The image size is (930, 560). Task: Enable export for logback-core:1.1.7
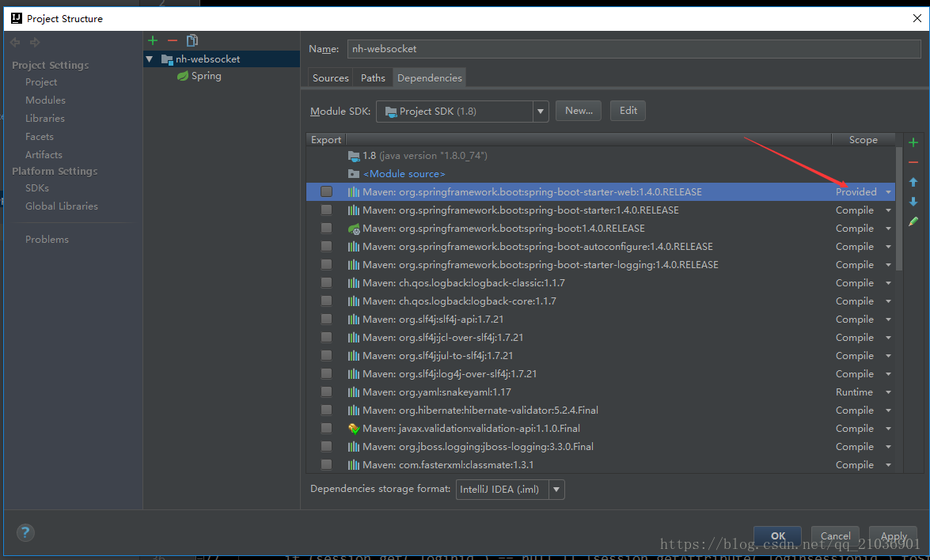coord(326,301)
